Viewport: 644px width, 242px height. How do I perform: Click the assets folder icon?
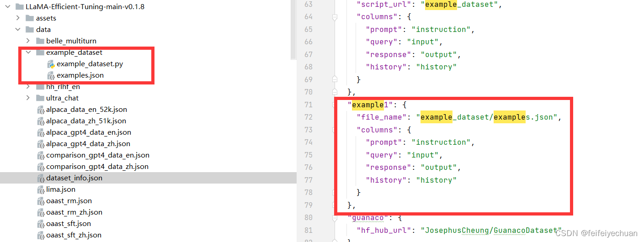[30, 18]
